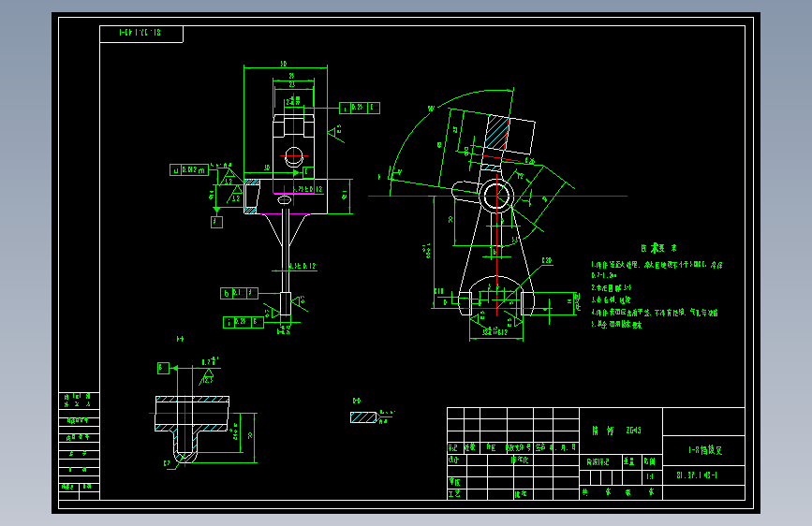Select the b 0.1 tolerance frame near fork shaft
Screen dimensions: 812x526
[x=239, y=294]
